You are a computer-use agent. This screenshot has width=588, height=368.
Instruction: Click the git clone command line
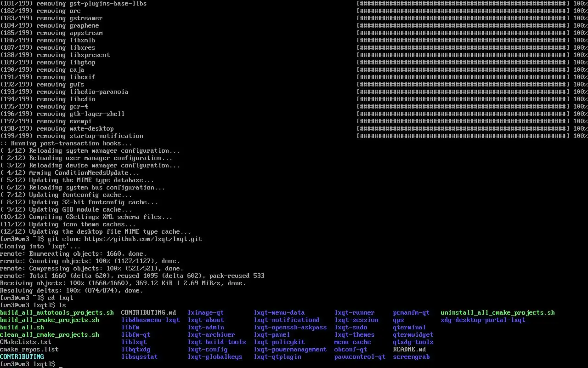click(101, 239)
